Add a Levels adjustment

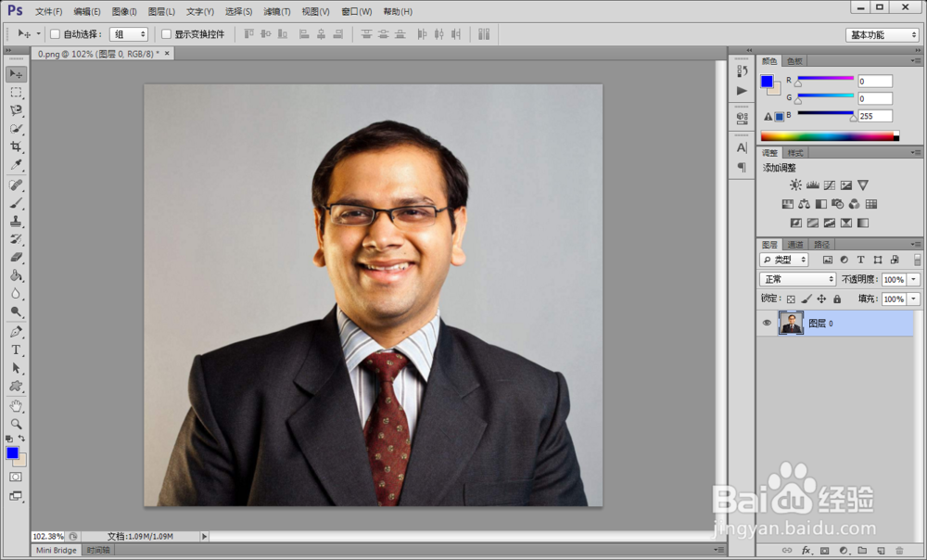pos(812,185)
